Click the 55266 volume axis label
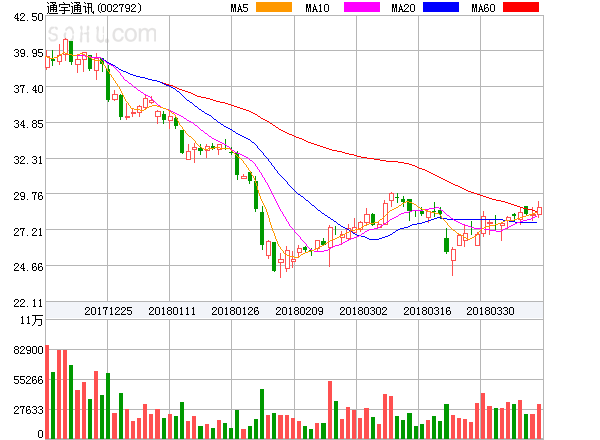 click(28, 380)
